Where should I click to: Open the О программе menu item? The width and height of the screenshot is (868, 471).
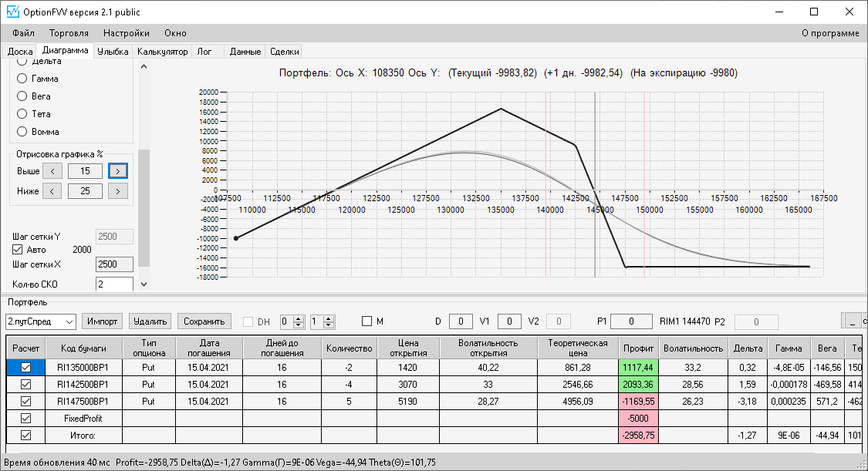point(830,33)
